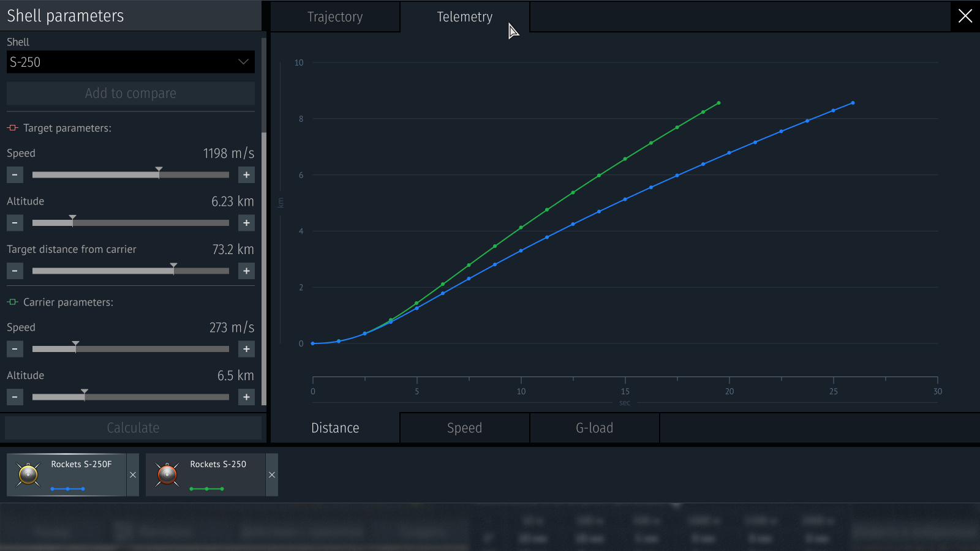
Task: Open the Shell S-250 dropdown
Action: click(x=130, y=62)
